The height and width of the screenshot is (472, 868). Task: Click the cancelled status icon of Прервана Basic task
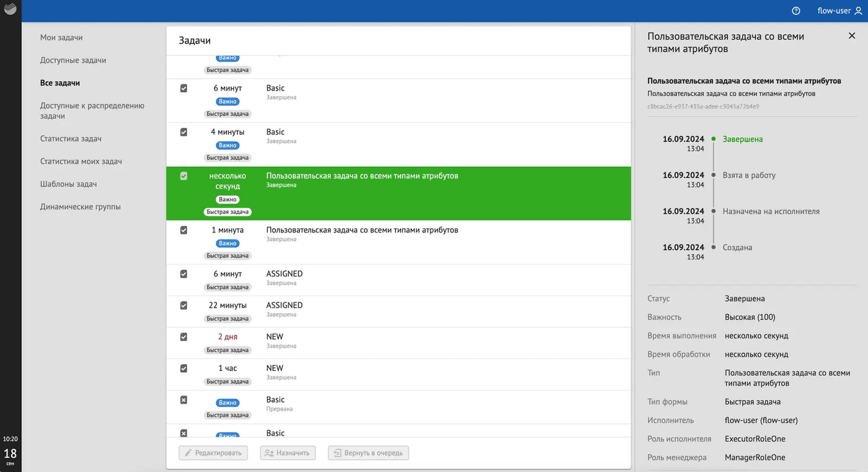pos(184,400)
